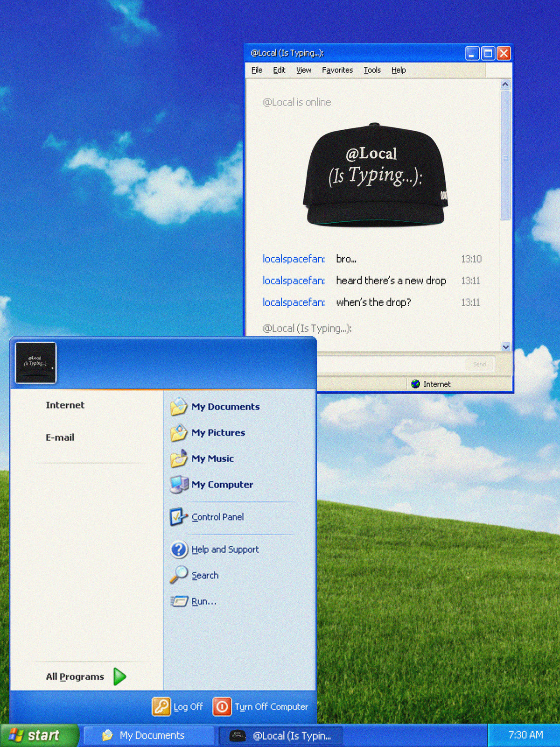Screen dimensions: 560x747
Task: Minimize the @Local chat window
Action: tap(472, 53)
